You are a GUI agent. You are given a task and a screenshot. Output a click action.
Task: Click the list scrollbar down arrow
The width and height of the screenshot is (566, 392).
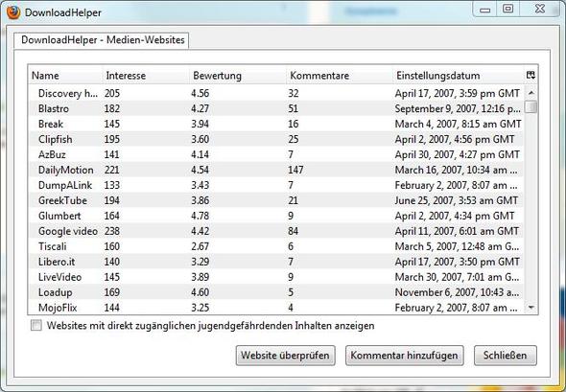click(x=531, y=308)
